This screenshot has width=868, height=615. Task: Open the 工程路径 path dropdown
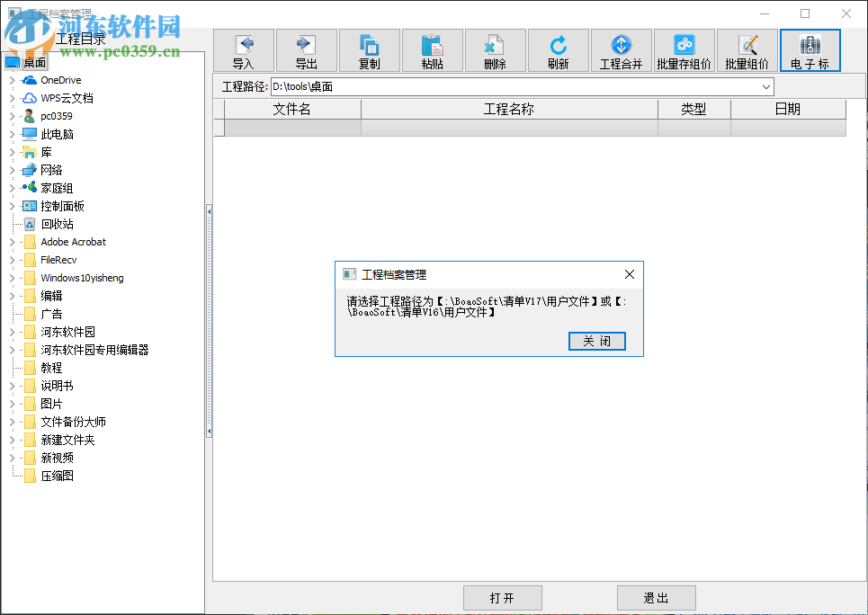click(766, 86)
